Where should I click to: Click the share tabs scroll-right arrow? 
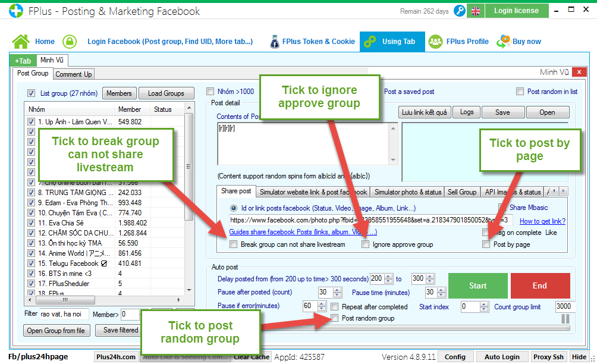click(x=564, y=191)
